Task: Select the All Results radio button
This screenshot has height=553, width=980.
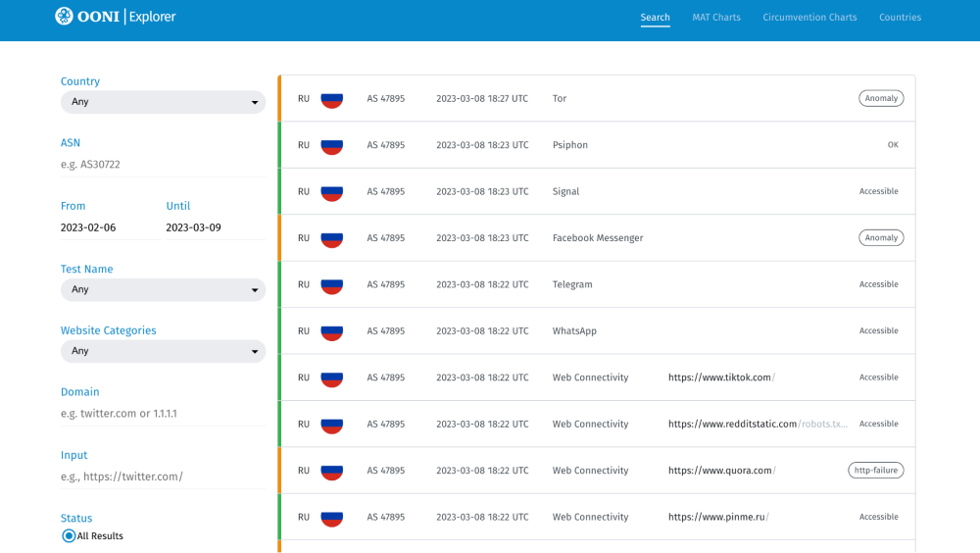Action: [x=69, y=536]
